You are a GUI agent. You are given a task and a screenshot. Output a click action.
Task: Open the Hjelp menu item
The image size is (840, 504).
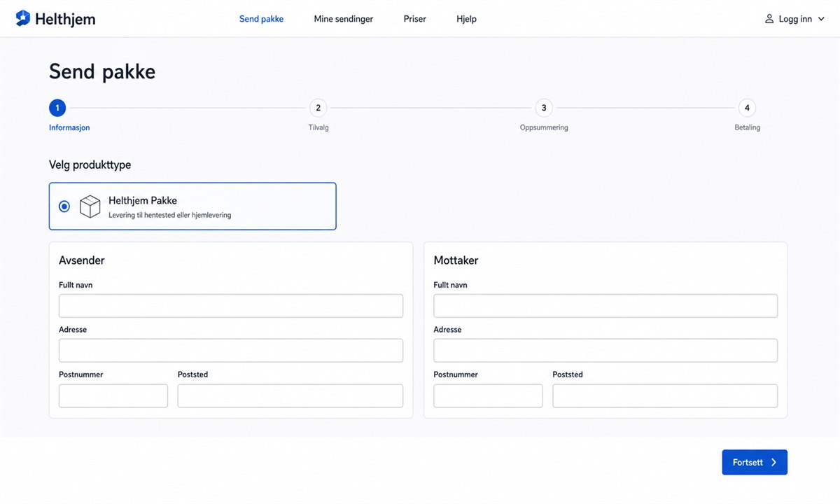click(x=466, y=19)
